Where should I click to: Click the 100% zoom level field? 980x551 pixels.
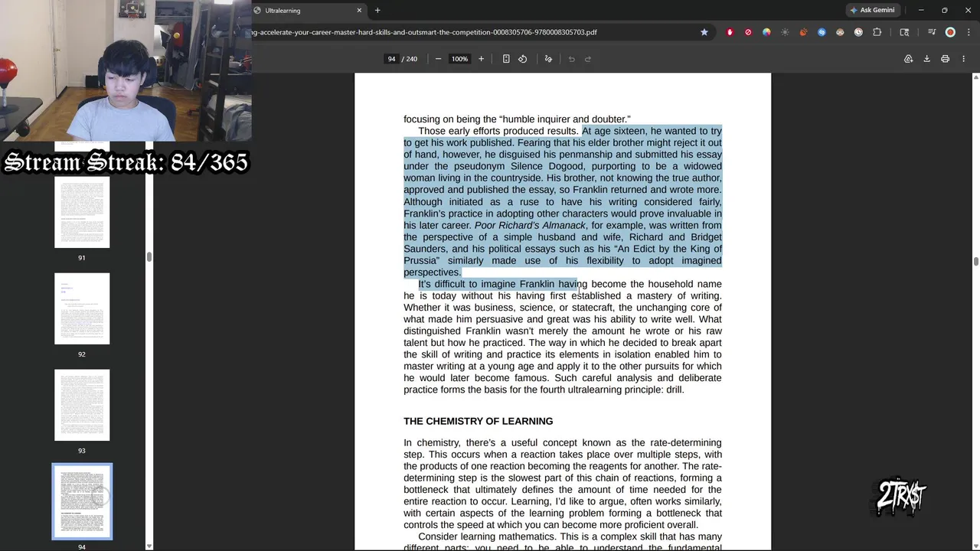[459, 59]
